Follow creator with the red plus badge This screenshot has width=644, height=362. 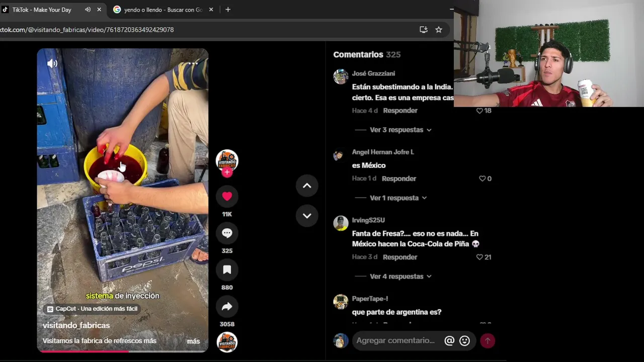coord(227,172)
